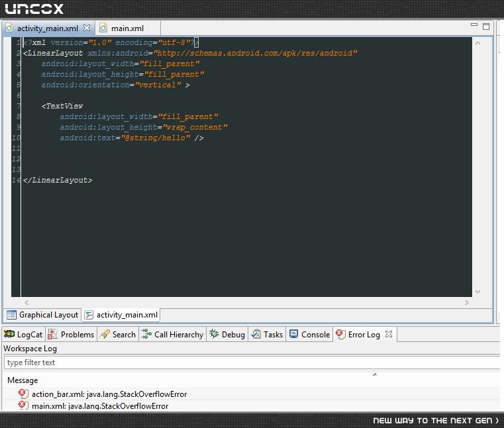The image size is (504, 428).
Task: Click the main.xml tab file icon
Action: (x=103, y=28)
